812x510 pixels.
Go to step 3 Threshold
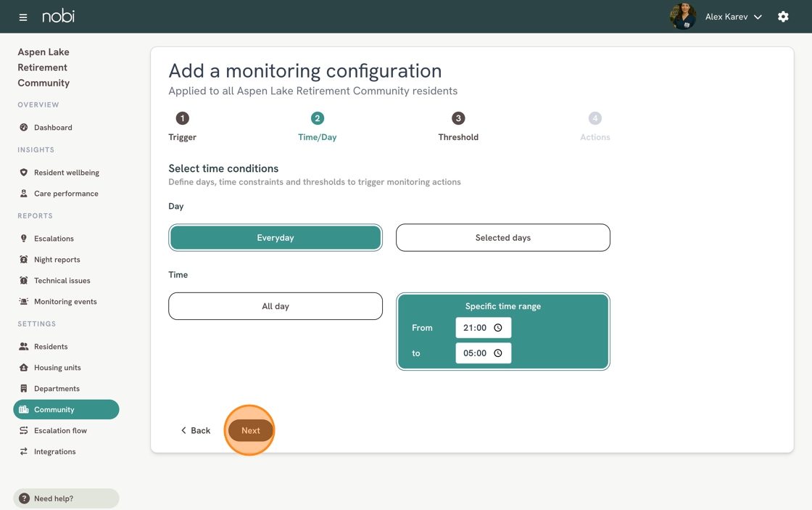458,126
